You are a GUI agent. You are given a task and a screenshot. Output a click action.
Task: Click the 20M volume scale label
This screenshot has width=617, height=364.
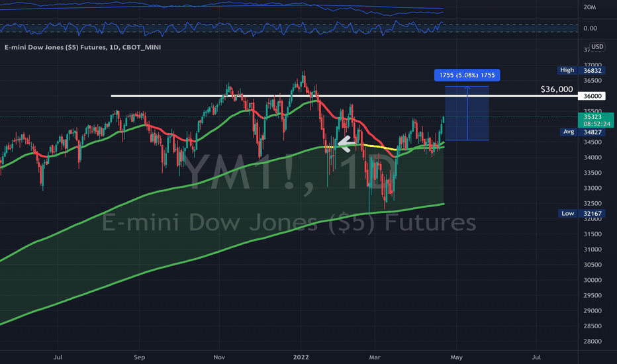tap(590, 7)
